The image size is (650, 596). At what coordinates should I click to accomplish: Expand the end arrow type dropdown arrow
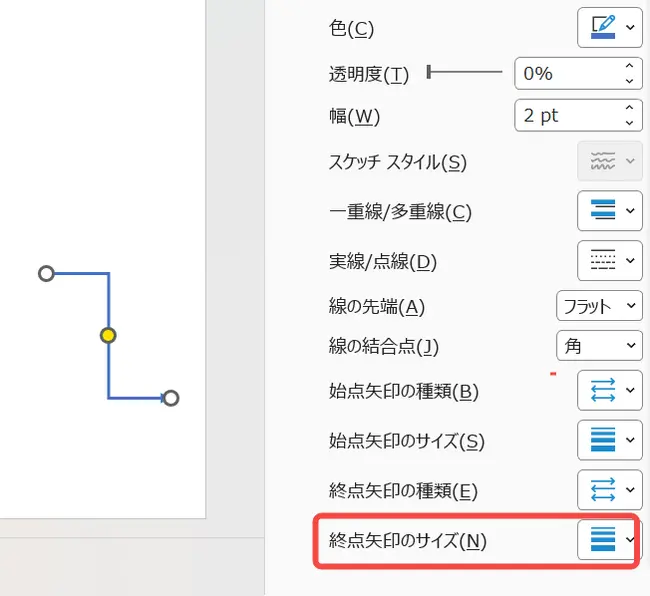(x=630, y=490)
